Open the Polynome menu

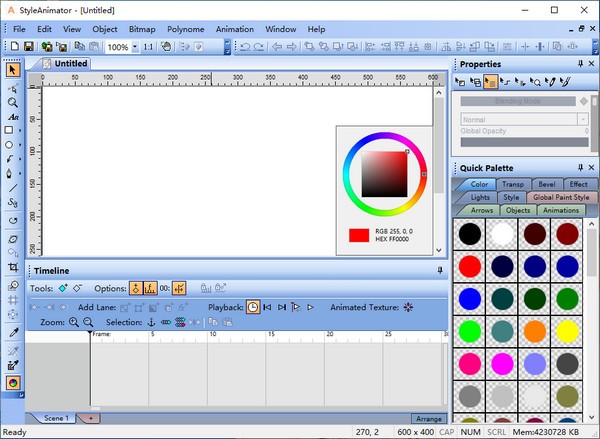click(x=186, y=29)
